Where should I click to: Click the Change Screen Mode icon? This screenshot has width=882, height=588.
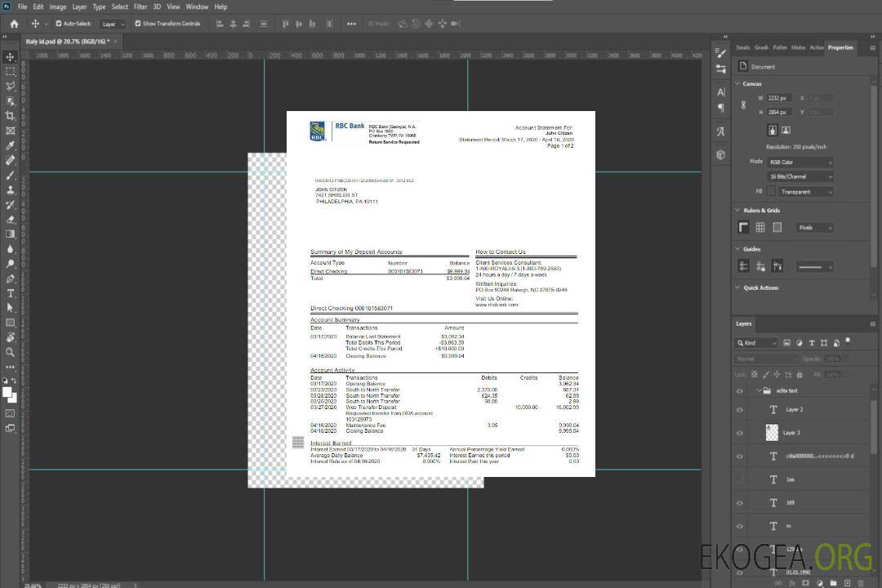pos(10,428)
